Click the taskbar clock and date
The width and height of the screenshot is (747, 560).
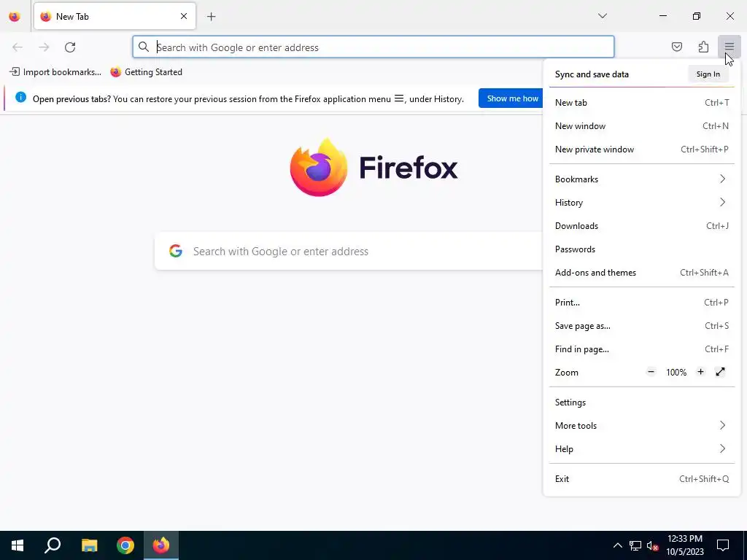(x=684, y=545)
